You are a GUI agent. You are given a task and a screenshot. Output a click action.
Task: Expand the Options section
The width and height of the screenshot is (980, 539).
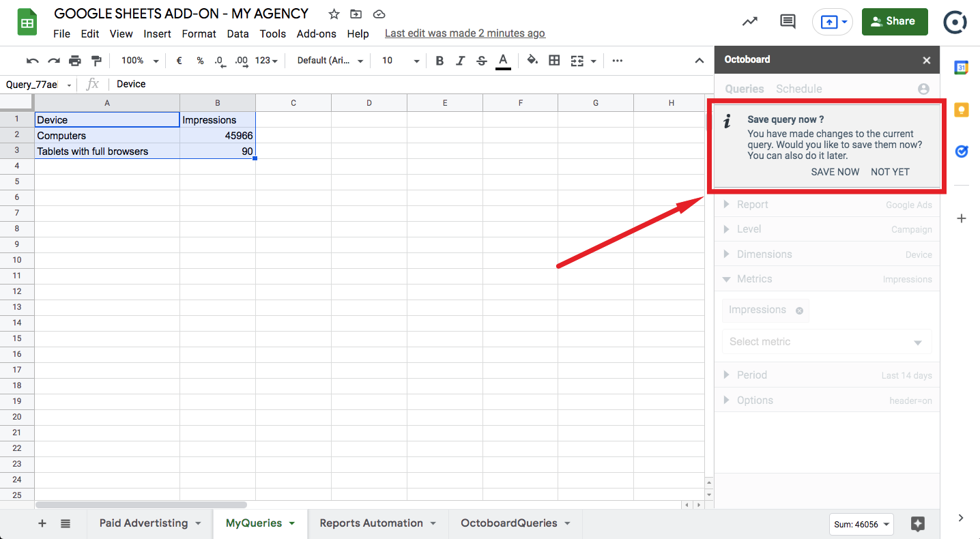pos(827,400)
